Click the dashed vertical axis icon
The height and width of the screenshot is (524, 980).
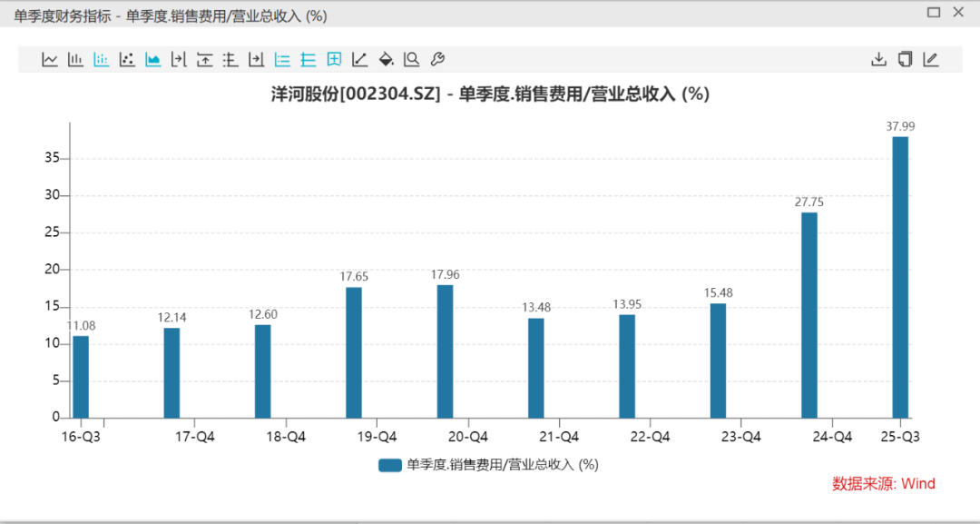pos(230,59)
